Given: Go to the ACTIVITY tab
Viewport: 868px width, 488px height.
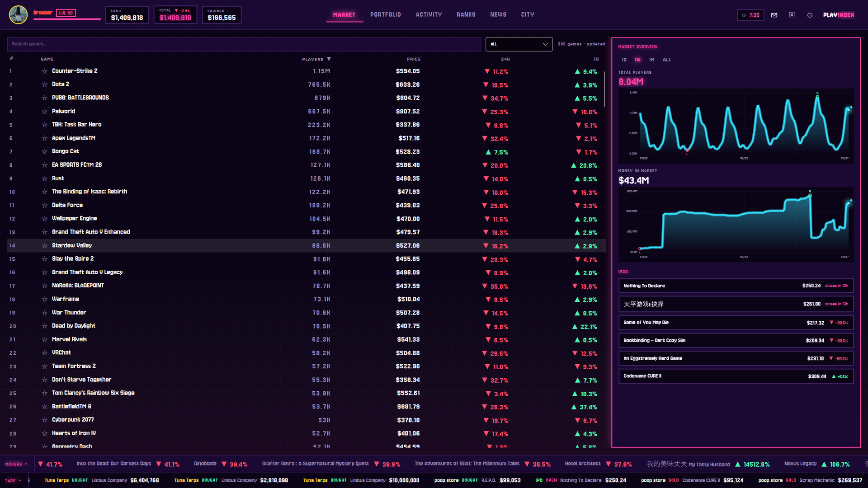Looking at the screenshot, I should point(429,15).
